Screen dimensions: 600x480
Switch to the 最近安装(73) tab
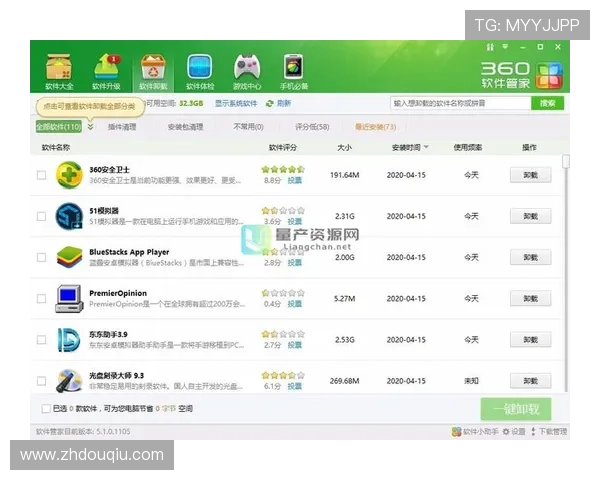[x=375, y=127]
